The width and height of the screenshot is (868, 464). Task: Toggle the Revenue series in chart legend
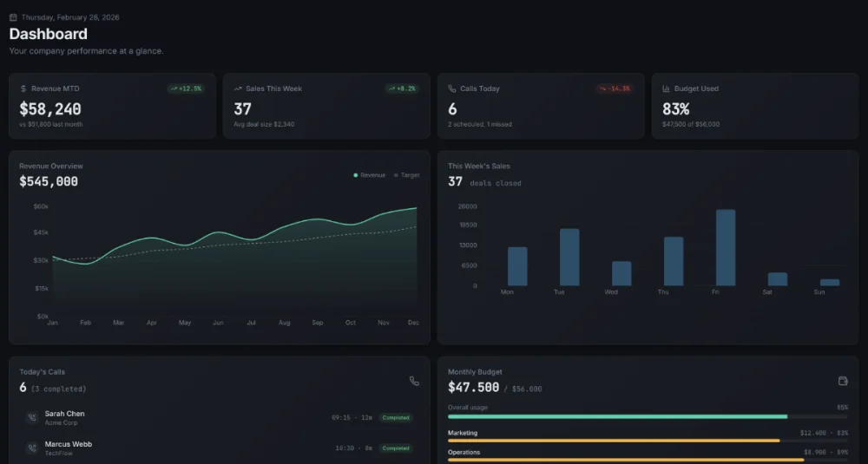(x=369, y=175)
